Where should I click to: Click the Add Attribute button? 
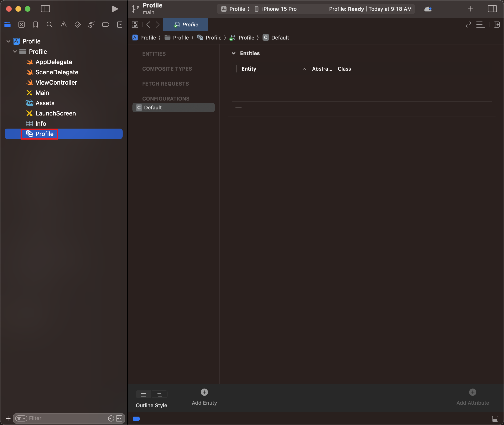coord(473,397)
